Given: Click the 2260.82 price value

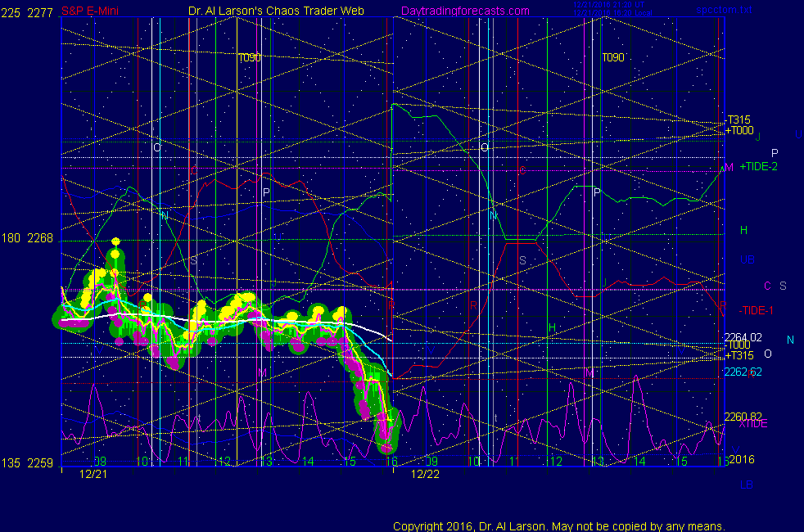Looking at the screenshot, I should [x=743, y=416].
